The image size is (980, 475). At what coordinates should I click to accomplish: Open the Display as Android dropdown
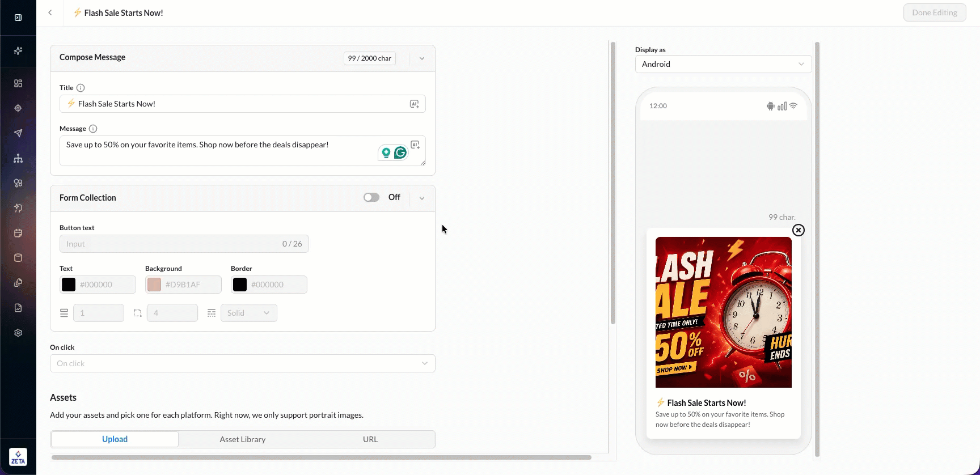[723, 64]
